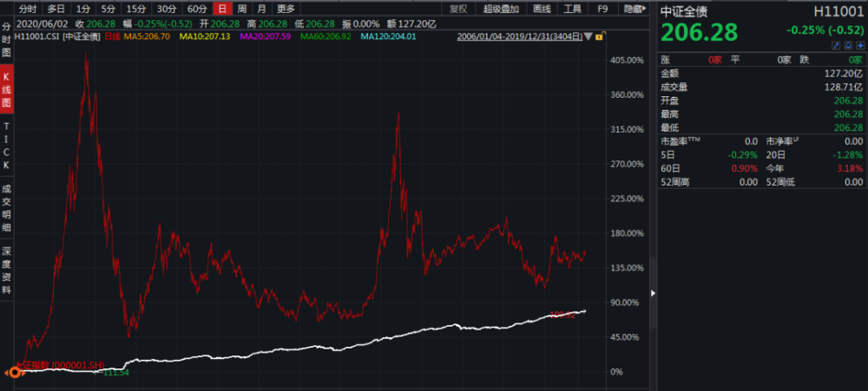Click the blue plus add-to-watchlist icon

tap(860, 45)
